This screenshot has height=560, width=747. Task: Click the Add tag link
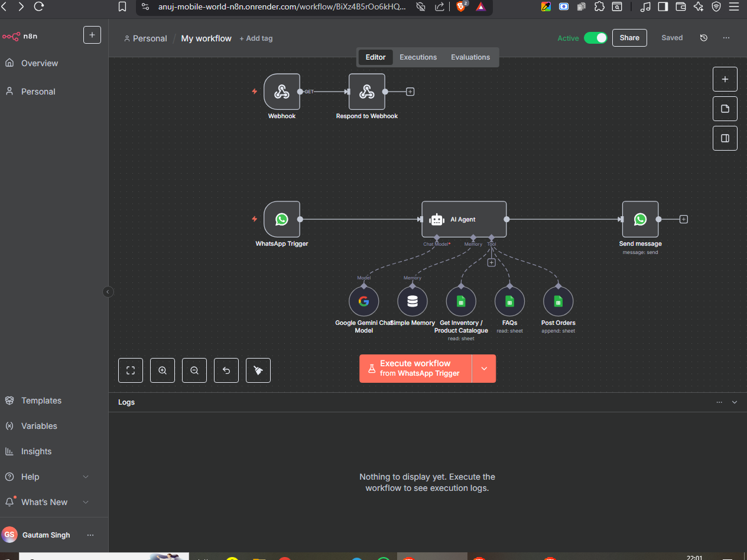[x=256, y=38]
